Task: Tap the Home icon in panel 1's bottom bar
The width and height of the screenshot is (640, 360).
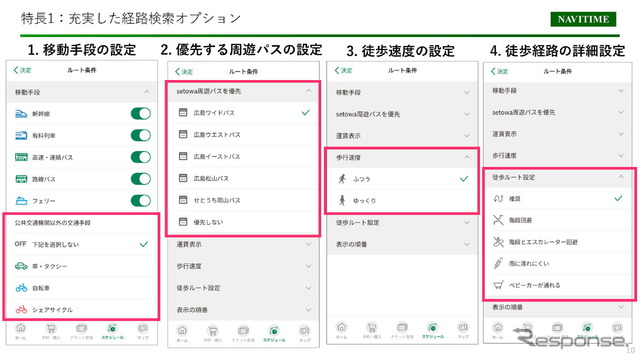Action: tap(20, 328)
